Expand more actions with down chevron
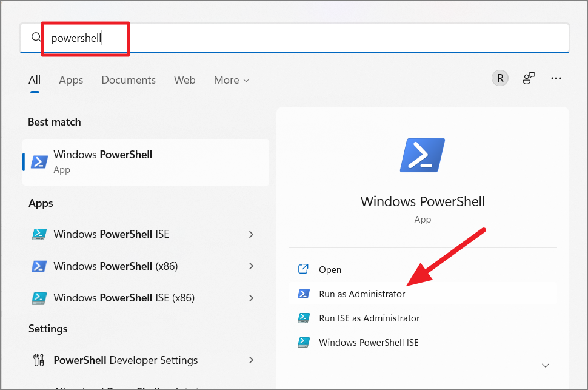This screenshot has height=390, width=588. tap(546, 365)
